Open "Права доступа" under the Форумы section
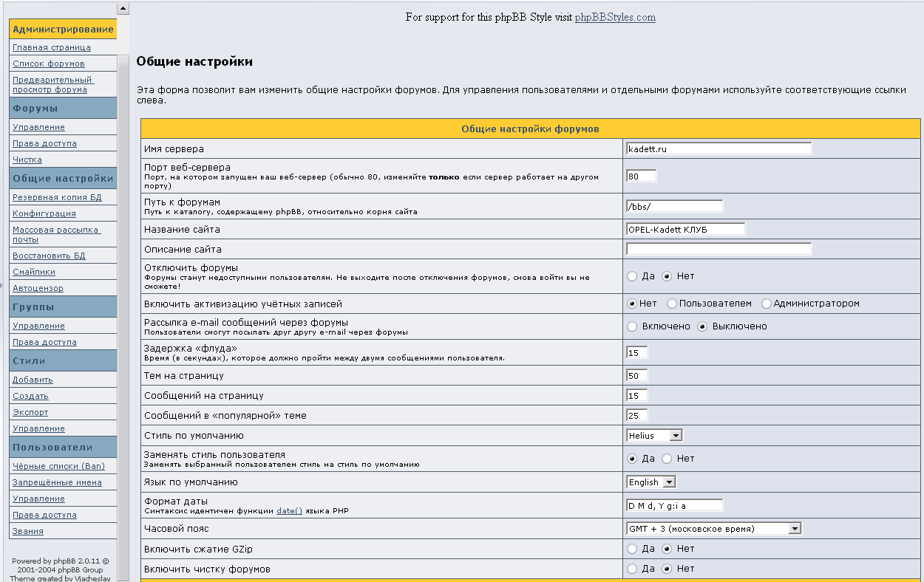Viewport: 924px width, 582px height. [x=44, y=143]
